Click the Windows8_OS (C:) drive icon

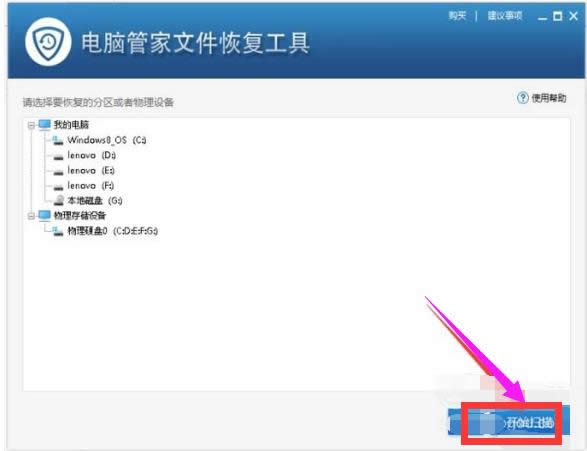pos(57,140)
